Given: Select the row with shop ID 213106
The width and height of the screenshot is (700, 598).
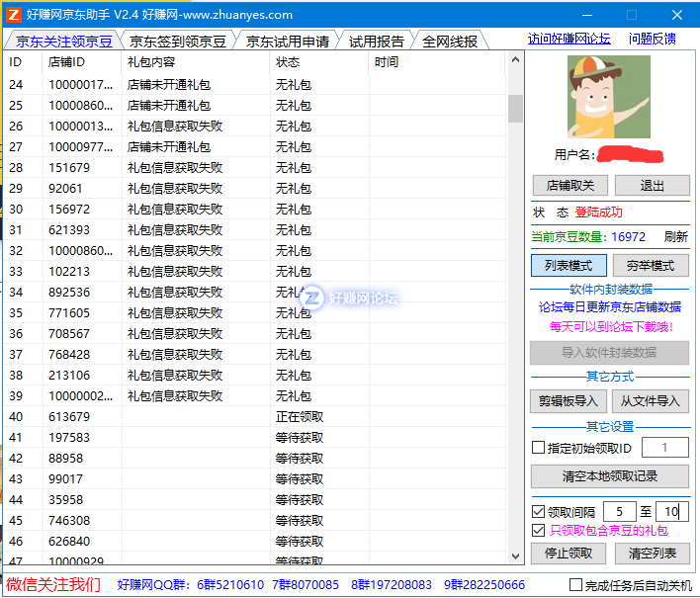Looking at the screenshot, I should coord(255,376).
